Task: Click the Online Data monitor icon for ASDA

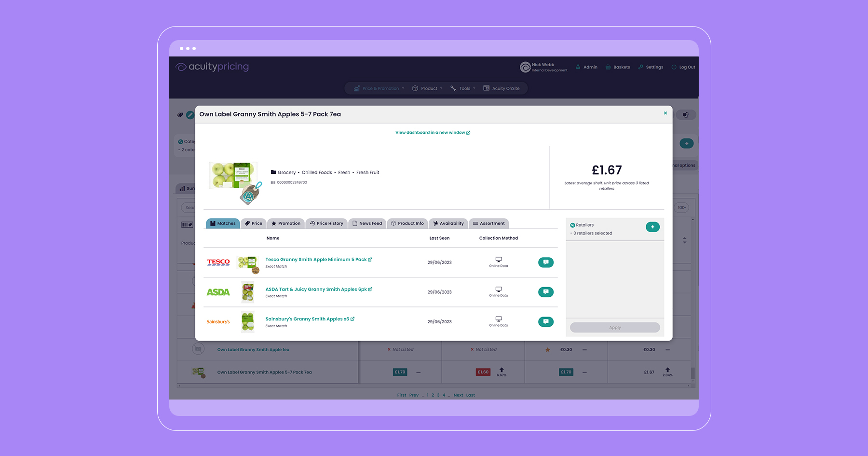Action: point(499,290)
